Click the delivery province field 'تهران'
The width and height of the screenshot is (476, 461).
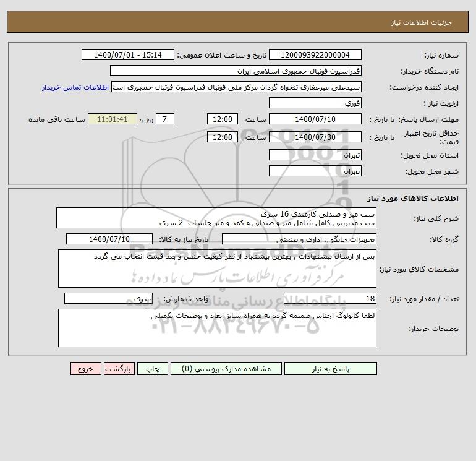coord(315,155)
